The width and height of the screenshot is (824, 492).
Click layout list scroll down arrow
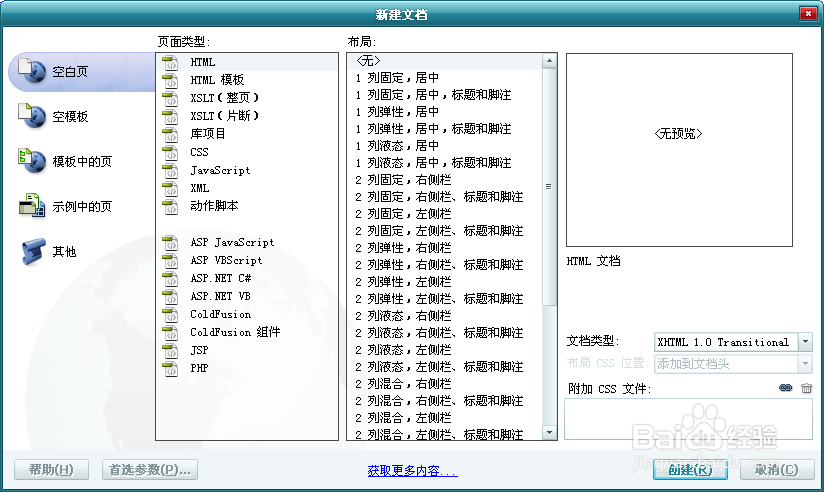pyautogui.click(x=549, y=433)
